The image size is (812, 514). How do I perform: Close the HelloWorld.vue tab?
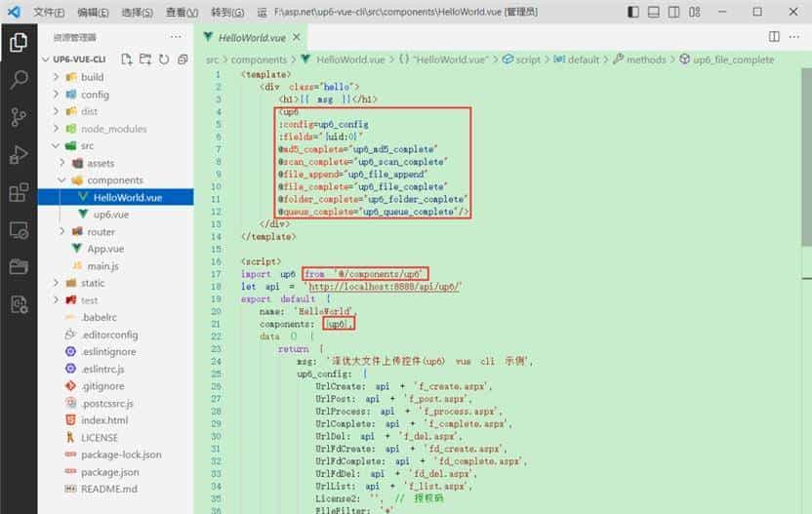click(x=294, y=36)
